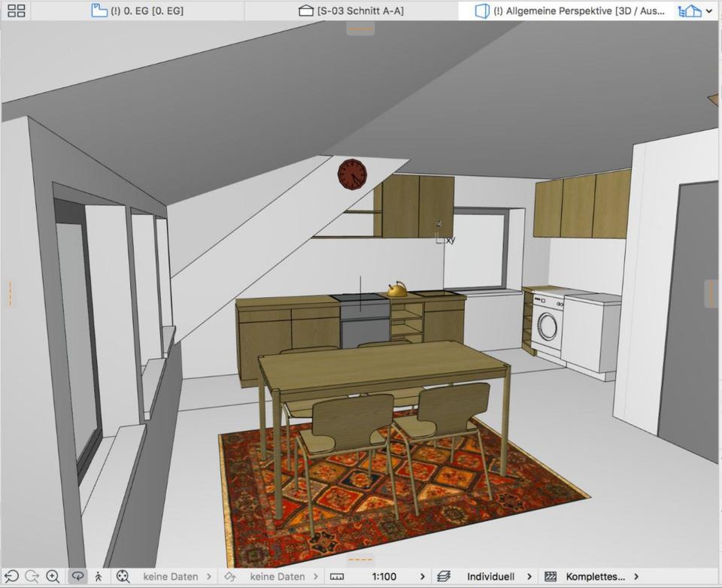
Task: Click the zoom in magnifier icon
Action: [x=53, y=577]
